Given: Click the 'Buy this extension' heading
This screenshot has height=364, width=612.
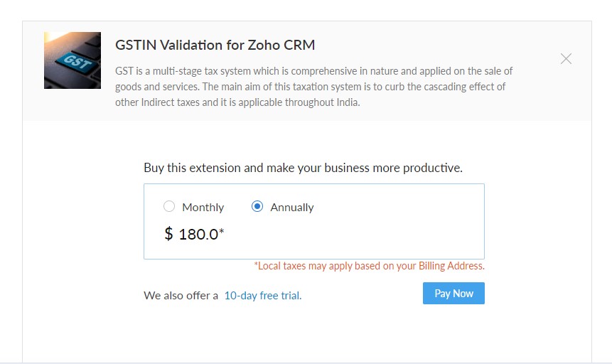Looking at the screenshot, I should [303, 168].
